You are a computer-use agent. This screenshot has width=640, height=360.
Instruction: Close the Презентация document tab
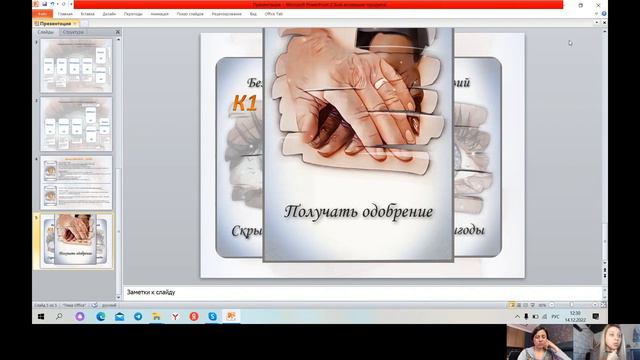tap(75, 24)
